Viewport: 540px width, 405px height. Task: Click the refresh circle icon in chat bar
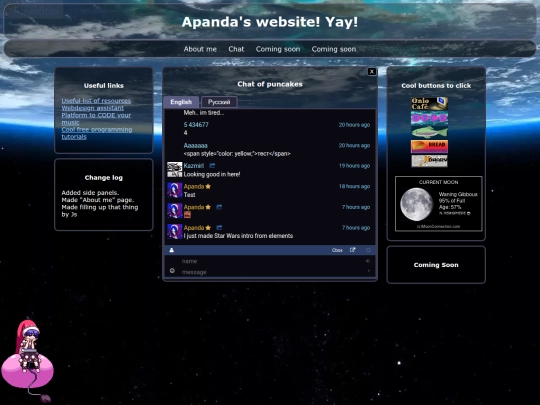tap(368, 250)
